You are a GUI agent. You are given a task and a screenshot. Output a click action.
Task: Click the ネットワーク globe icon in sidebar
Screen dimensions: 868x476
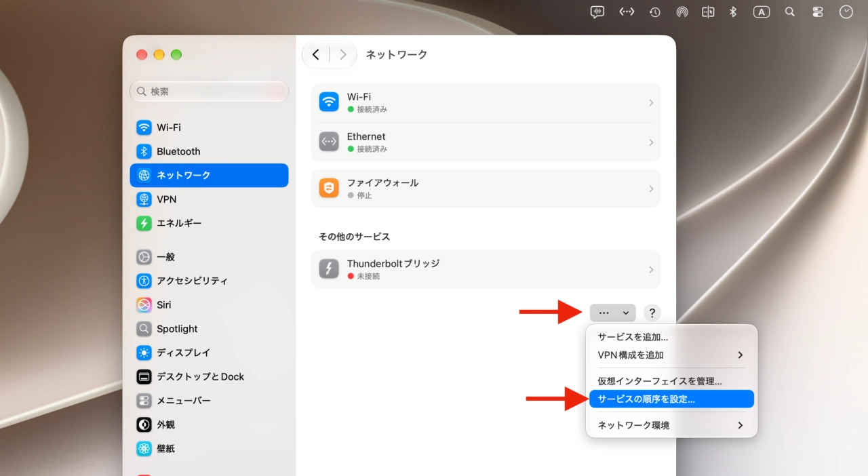pos(144,175)
